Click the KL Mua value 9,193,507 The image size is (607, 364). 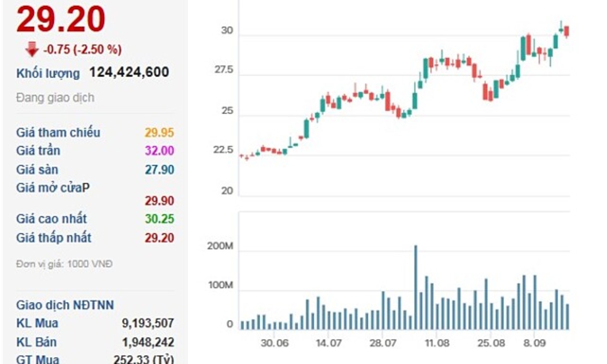point(148,323)
